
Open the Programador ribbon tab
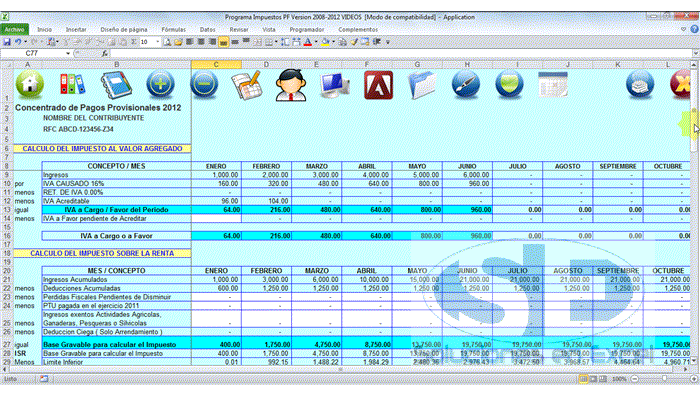click(x=307, y=29)
